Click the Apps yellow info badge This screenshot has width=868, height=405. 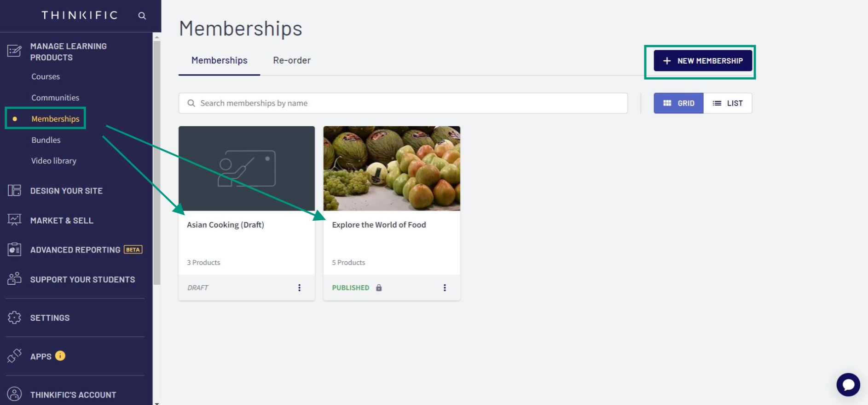[x=60, y=356]
